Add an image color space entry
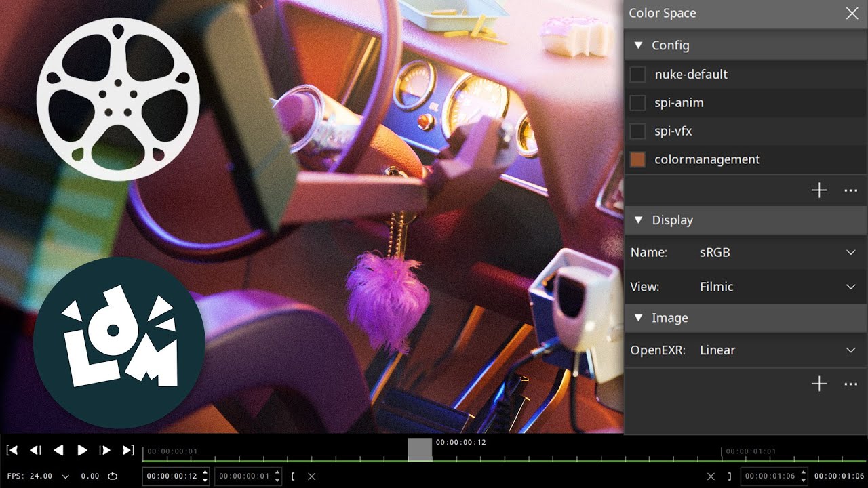This screenshot has height=488, width=868. pos(819,384)
